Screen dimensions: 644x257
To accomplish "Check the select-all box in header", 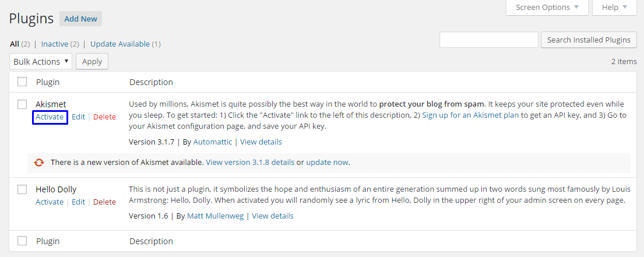I will 22,82.
